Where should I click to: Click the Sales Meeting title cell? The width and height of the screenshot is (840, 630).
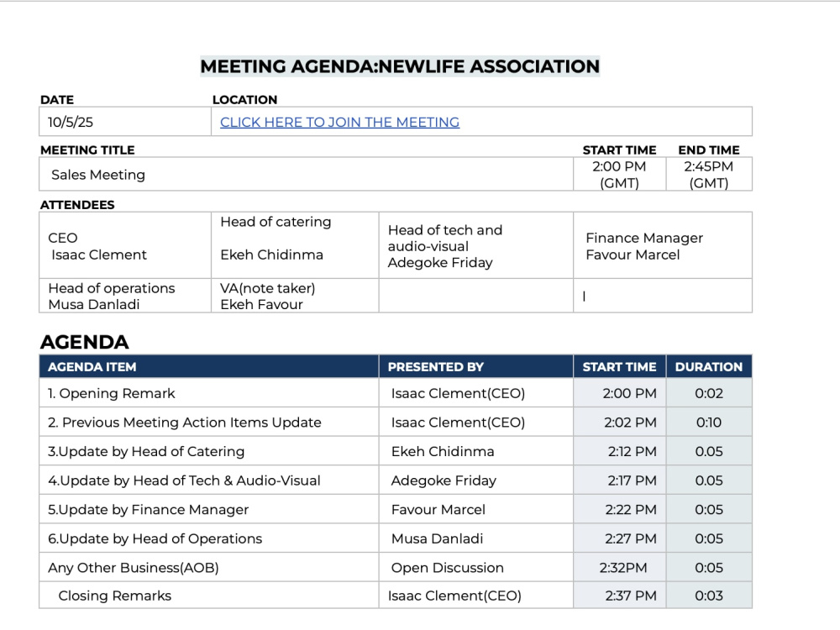[306, 174]
